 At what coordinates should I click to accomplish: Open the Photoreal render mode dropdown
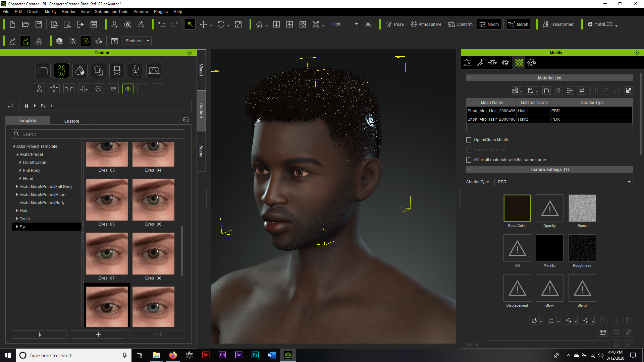coord(137,41)
